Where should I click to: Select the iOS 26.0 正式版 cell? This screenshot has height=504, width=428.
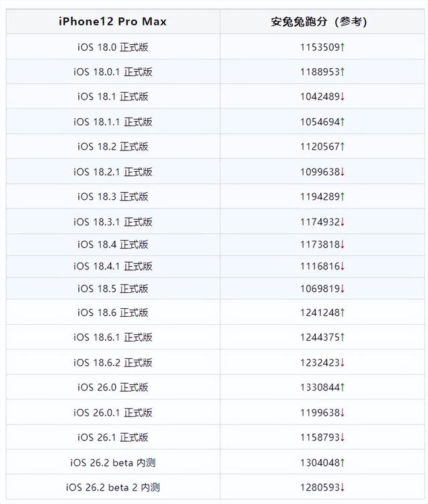coord(112,388)
